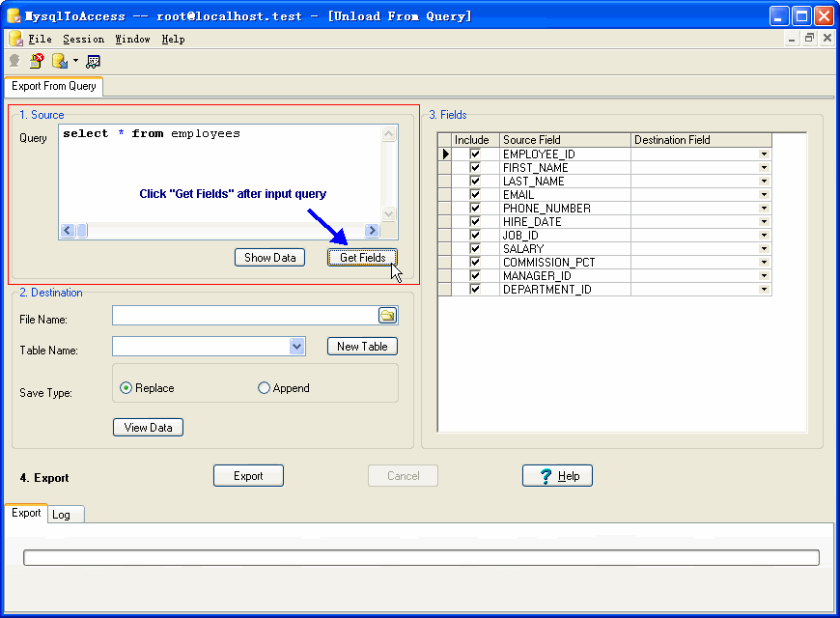
Task: Uncheck Include for HIRE_DATE
Action: (475, 221)
